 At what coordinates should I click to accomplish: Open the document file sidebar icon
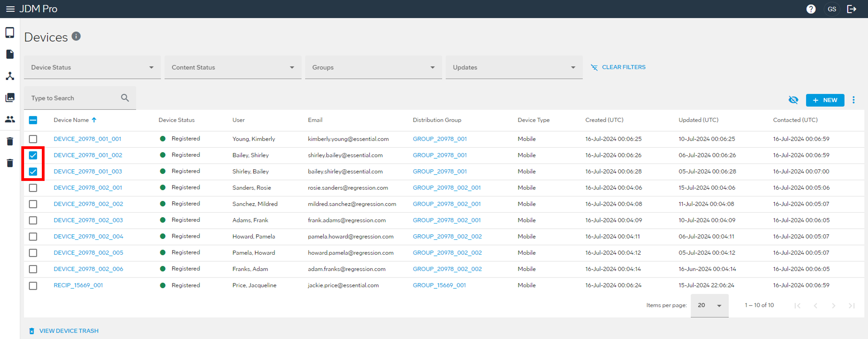click(x=10, y=54)
